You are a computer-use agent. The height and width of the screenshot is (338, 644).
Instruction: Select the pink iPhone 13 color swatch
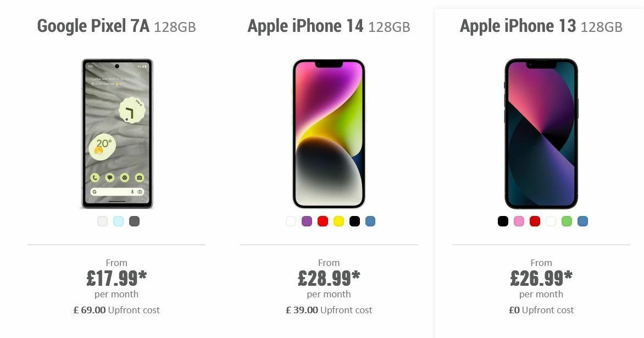[x=519, y=220]
